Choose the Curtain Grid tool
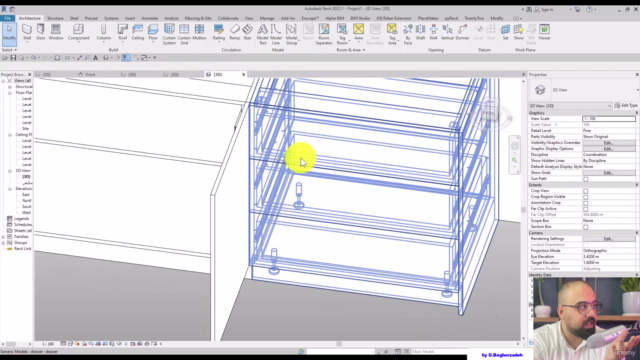Viewport: 640px width, 360px height. (184, 34)
